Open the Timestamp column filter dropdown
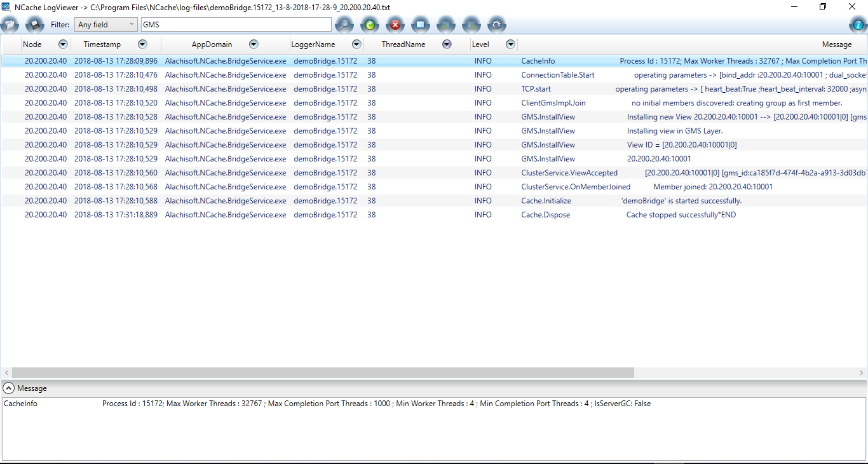This screenshot has height=464, width=868. (x=142, y=44)
